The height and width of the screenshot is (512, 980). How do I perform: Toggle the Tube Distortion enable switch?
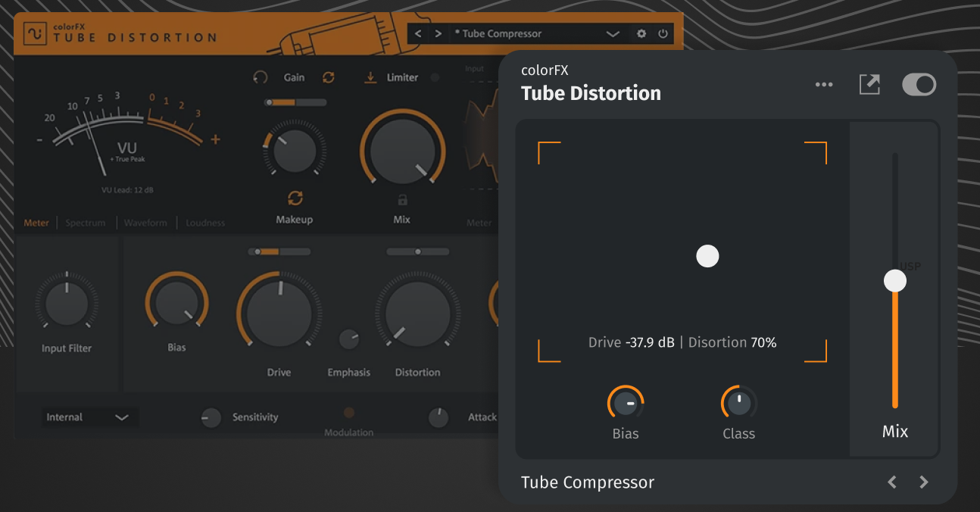coord(919,85)
